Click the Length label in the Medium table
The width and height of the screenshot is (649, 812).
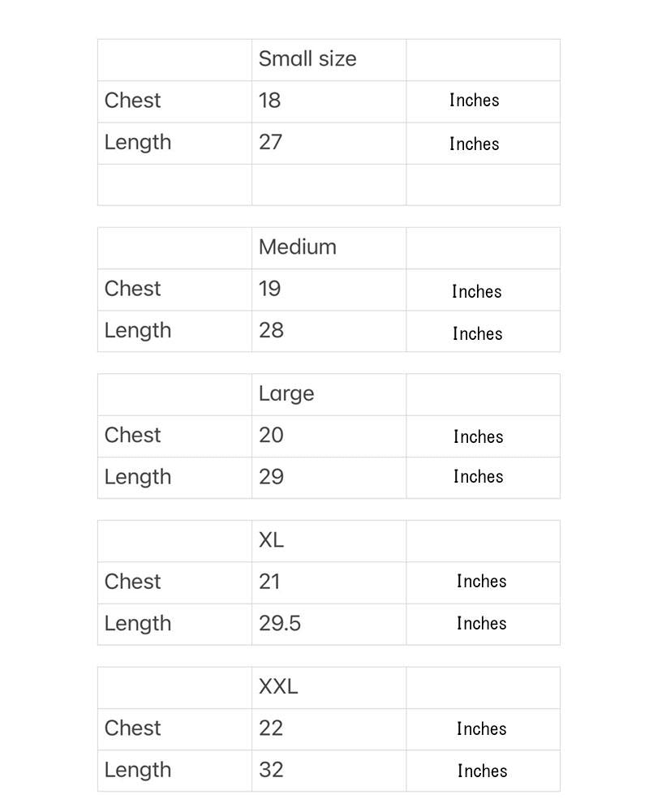point(138,331)
